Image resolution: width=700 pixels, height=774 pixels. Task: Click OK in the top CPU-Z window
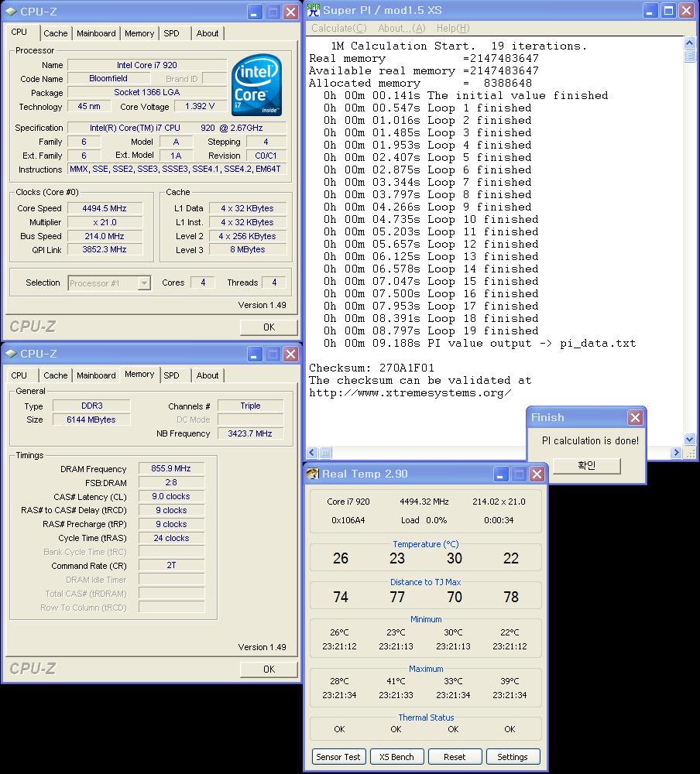(269, 327)
